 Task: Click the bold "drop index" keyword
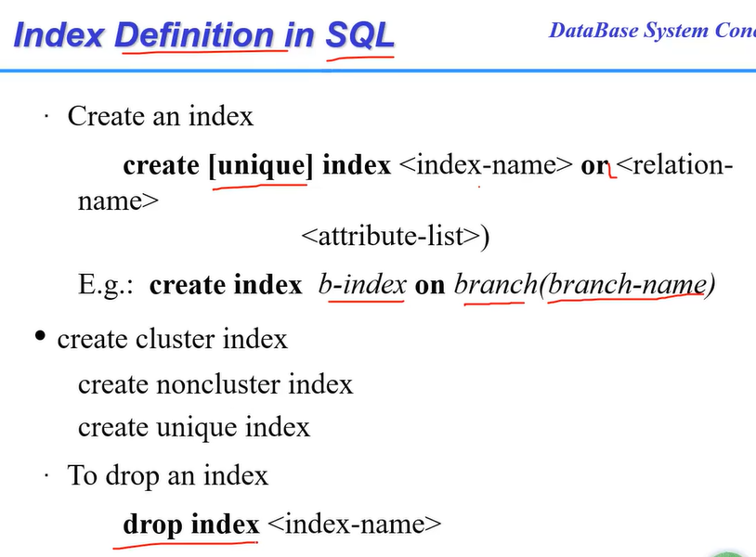click(x=190, y=525)
